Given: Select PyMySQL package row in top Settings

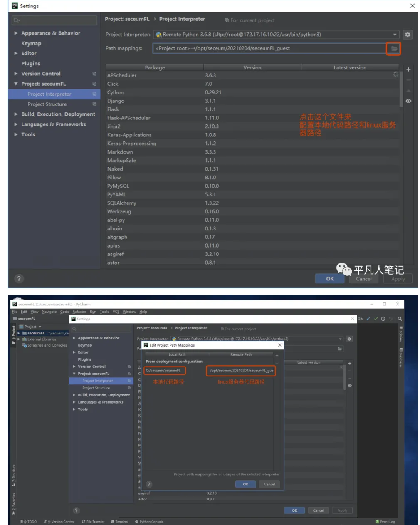Looking at the screenshot, I should (x=252, y=186).
